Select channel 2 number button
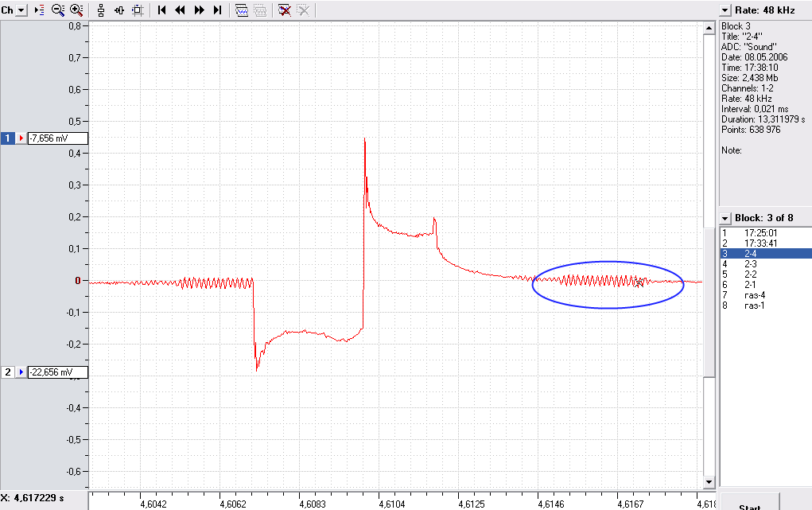This screenshot has width=812, height=510. 8,372
